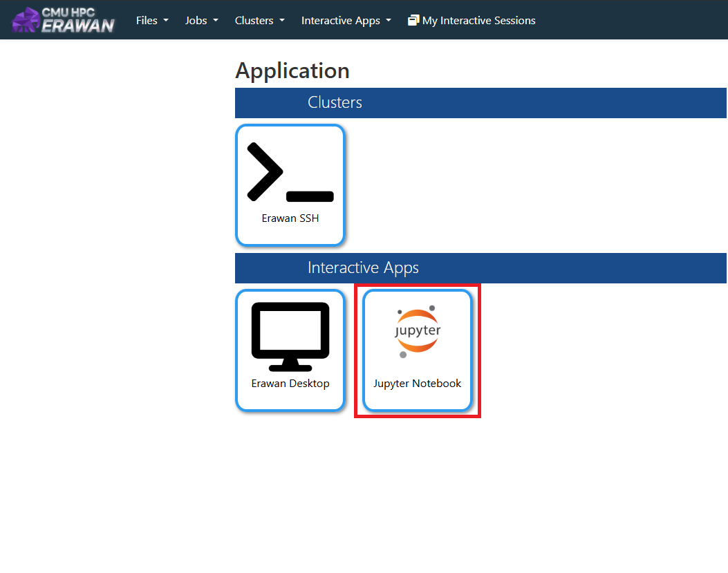Click the sessions icon beside My Interactive Sessions
The width and height of the screenshot is (728, 573).
(413, 20)
